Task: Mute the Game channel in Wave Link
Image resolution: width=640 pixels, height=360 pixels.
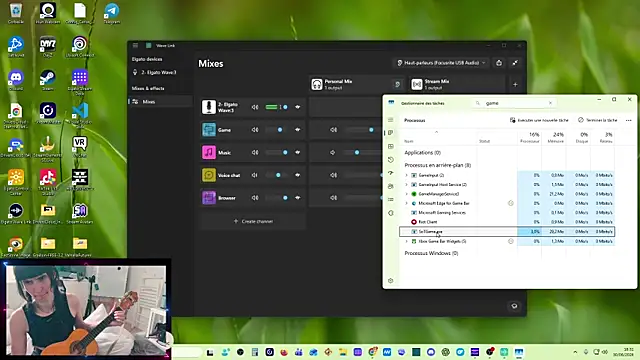Action: (255, 130)
